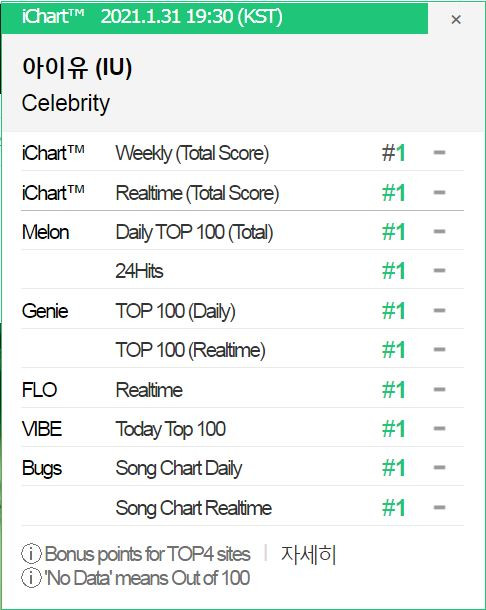Select FLO Realtime chart row
This screenshot has width=486, height=610.
pos(242,389)
